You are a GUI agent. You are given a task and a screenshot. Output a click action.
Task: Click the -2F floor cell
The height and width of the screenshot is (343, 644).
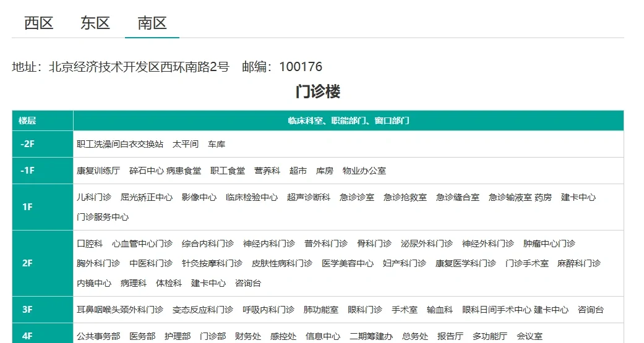click(27, 144)
